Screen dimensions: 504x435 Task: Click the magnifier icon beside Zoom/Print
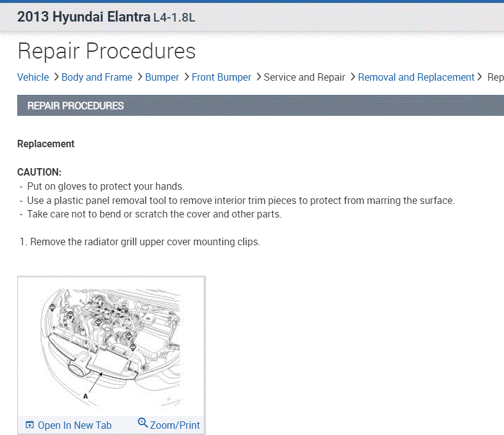(142, 423)
